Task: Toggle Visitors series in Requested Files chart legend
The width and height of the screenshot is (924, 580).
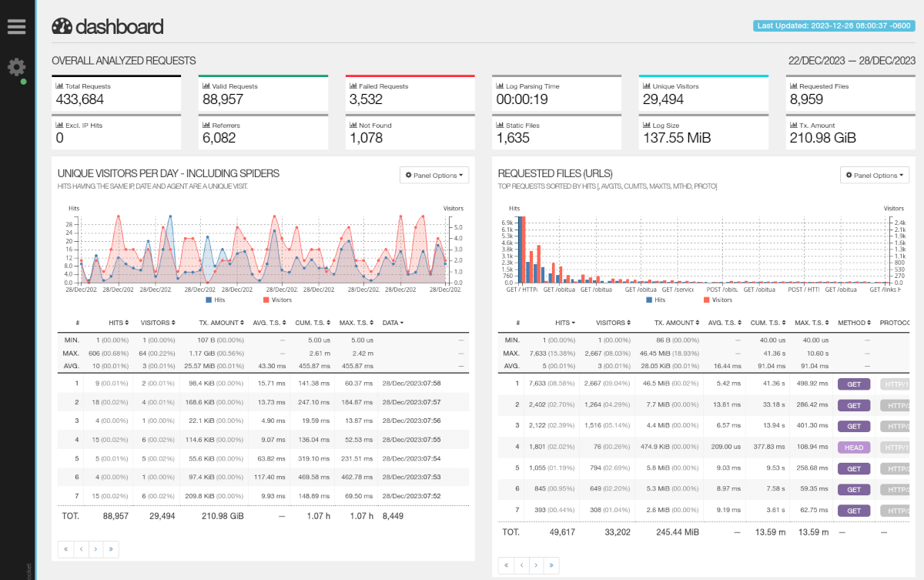Action: tap(718, 300)
